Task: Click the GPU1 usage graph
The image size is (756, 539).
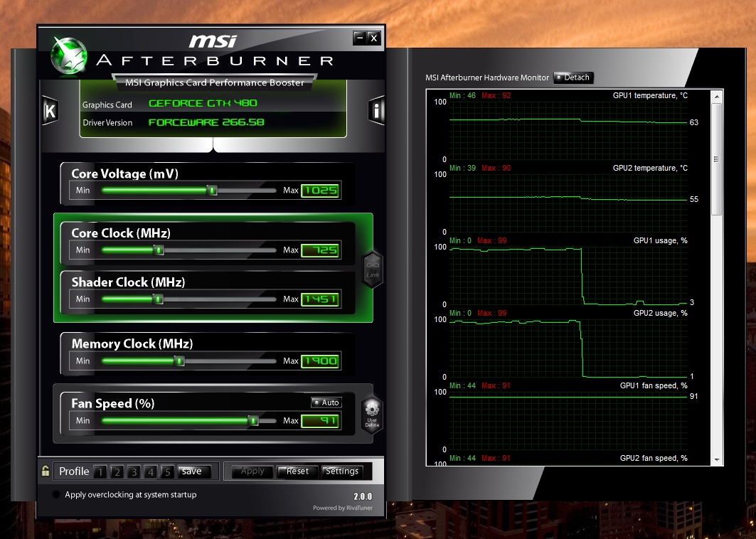Action: 568,275
